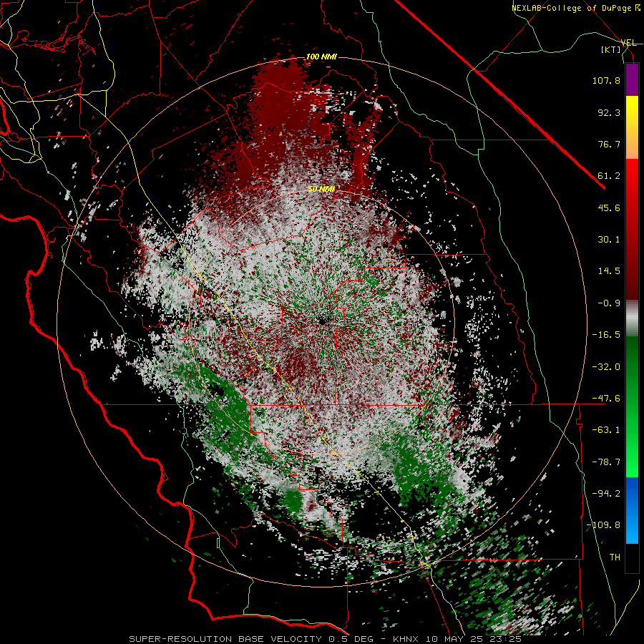Click the bright green segment of color bar
The image size is (644, 644).
click(x=632, y=460)
